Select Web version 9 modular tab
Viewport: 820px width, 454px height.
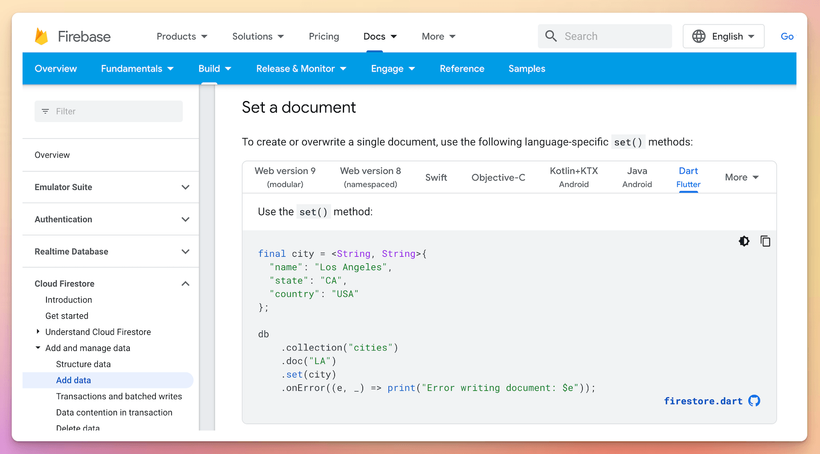[x=285, y=177]
